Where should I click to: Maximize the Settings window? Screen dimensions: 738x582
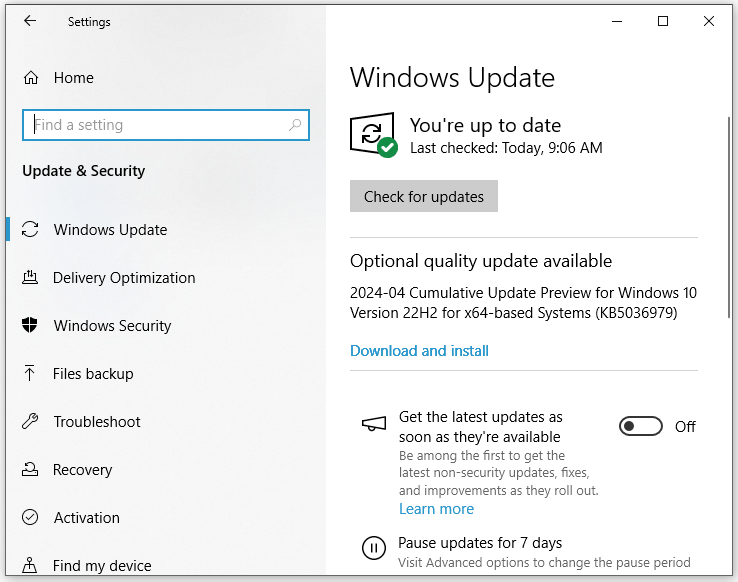pyautogui.click(x=663, y=21)
